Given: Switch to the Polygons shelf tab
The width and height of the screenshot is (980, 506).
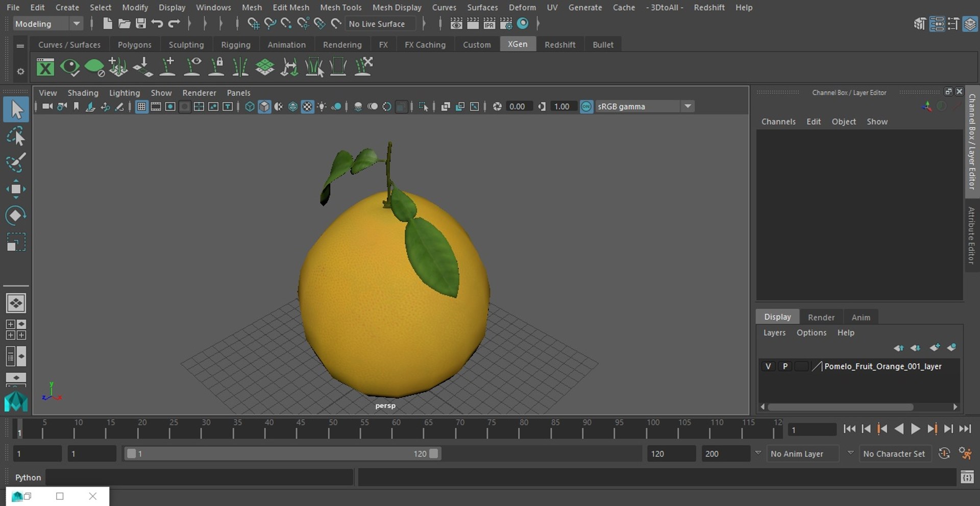Looking at the screenshot, I should click(x=134, y=44).
